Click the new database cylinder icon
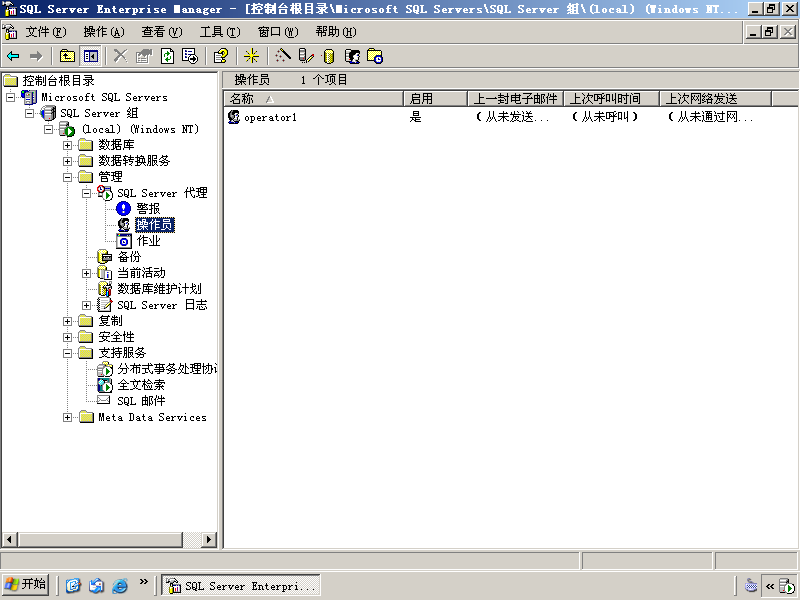The height and width of the screenshot is (600, 800). pos(329,56)
